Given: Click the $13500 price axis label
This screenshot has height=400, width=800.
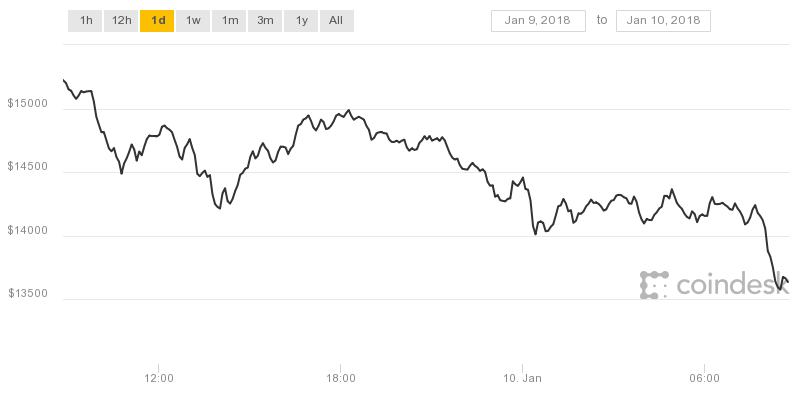Looking at the screenshot, I should coord(28,293).
